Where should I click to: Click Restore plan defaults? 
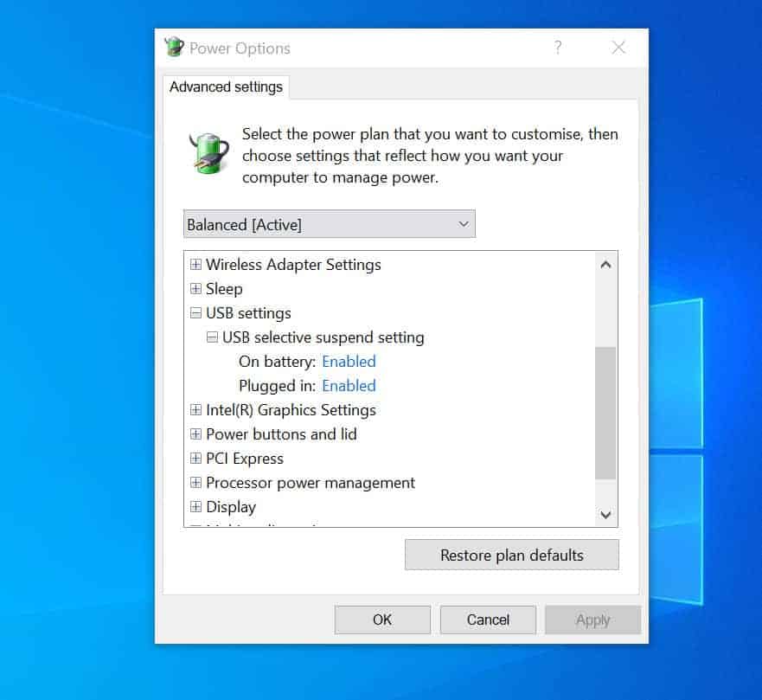point(511,555)
